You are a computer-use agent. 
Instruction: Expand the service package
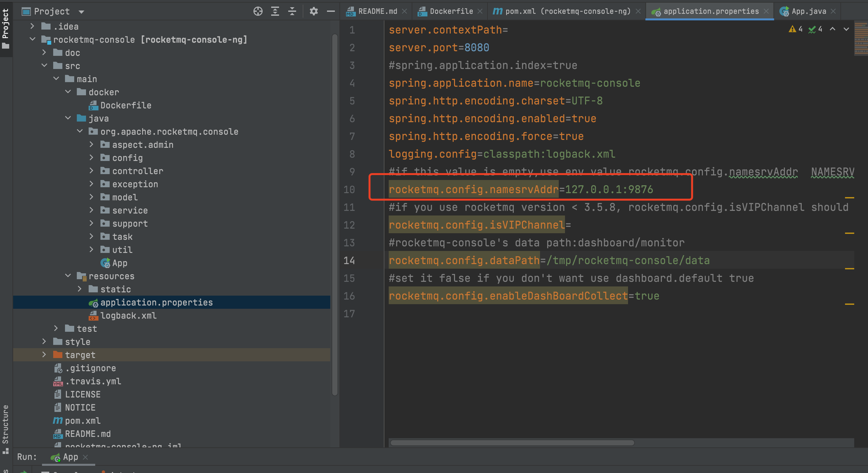pyautogui.click(x=91, y=210)
